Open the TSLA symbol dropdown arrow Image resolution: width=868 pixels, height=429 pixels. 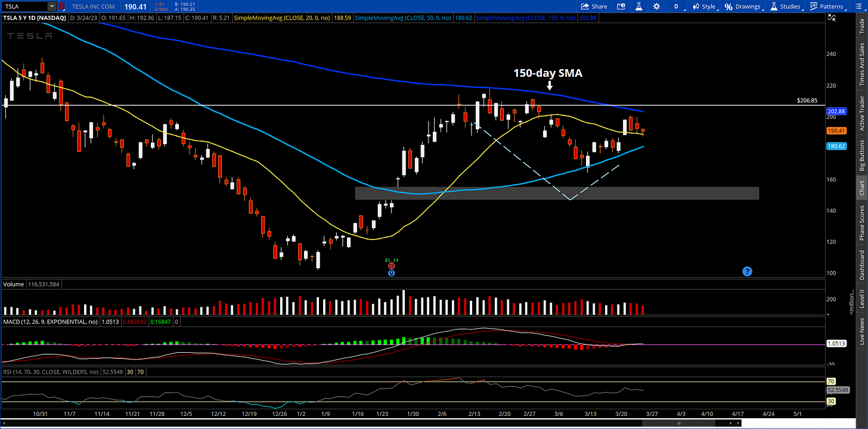51,6
